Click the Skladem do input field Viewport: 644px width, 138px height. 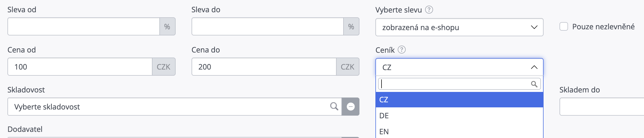click(x=602, y=107)
